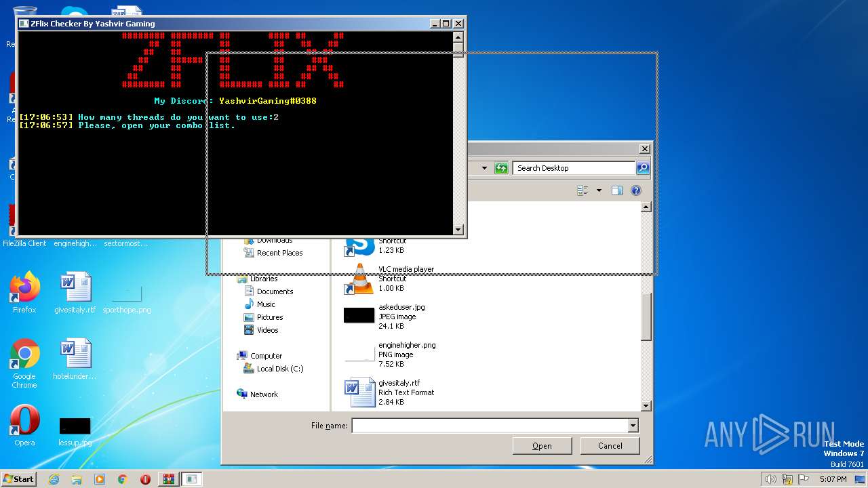Open Opera from the taskbar

pyautogui.click(x=145, y=479)
